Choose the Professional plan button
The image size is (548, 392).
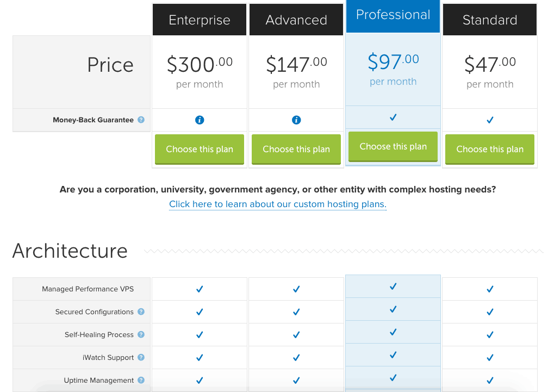coord(393,146)
